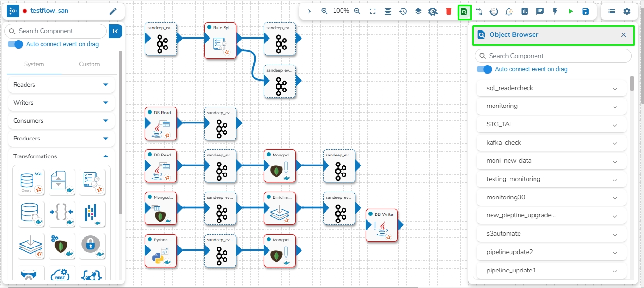Click the zoom in magnifier icon

[x=325, y=11]
